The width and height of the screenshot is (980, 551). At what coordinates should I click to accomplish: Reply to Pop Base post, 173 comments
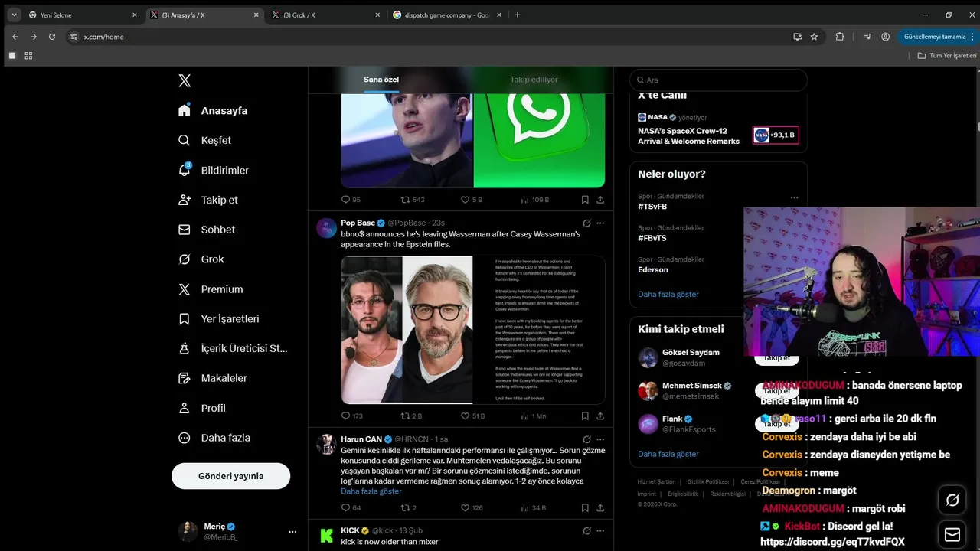[352, 416]
